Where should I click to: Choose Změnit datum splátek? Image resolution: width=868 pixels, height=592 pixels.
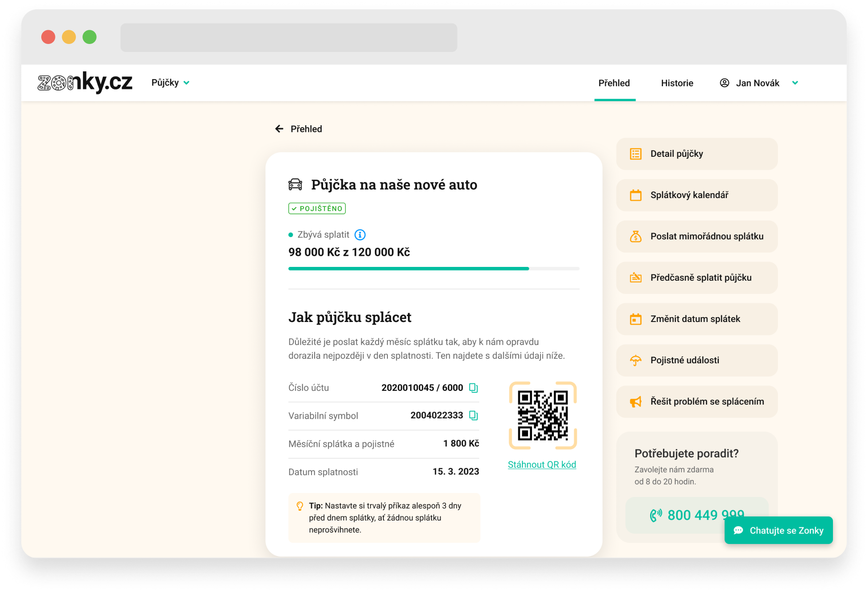coord(695,319)
